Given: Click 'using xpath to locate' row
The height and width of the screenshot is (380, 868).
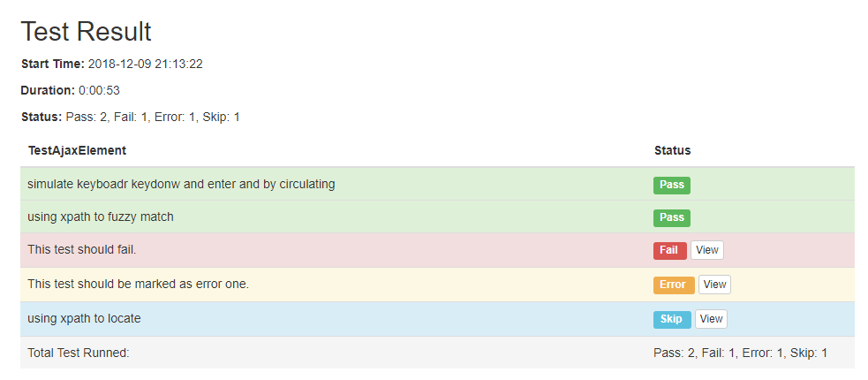Looking at the screenshot, I should [437, 318].
